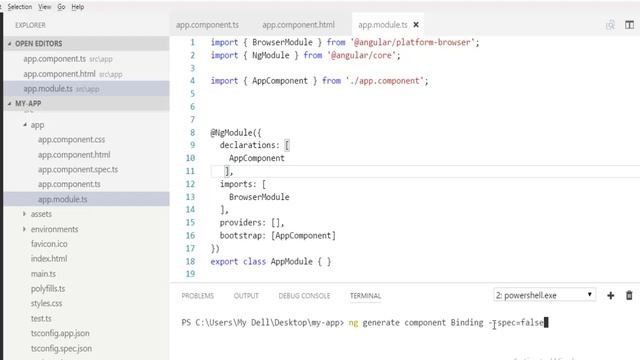The image size is (640, 360).
Task: Open polyfills.ts file
Action: click(48, 289)
